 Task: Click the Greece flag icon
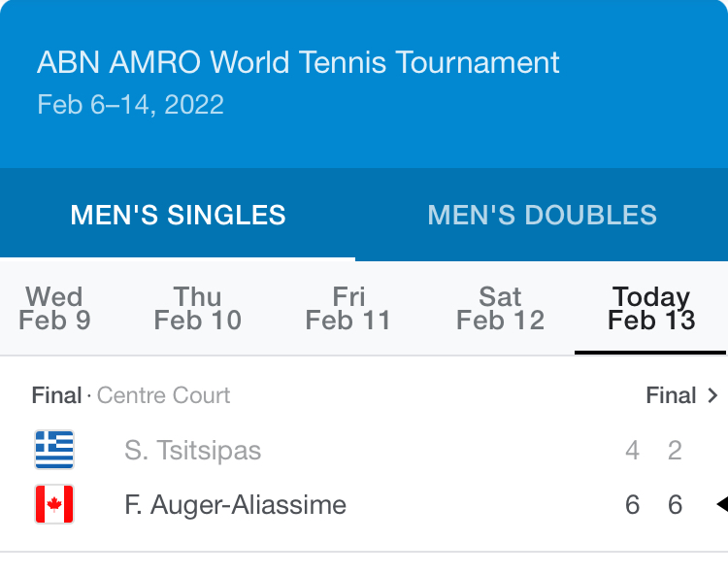point(54,450)
